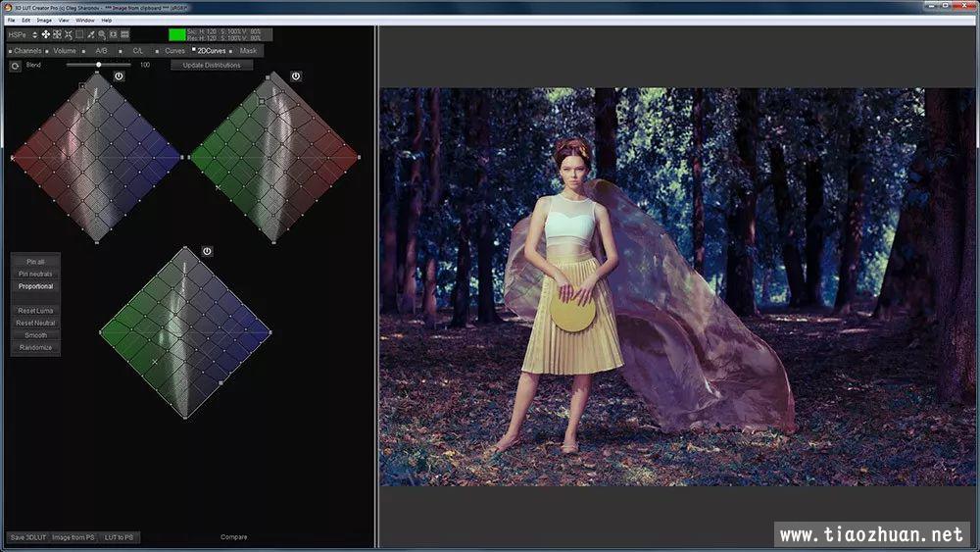Image resolution: width=980 pixels, height=552 pixels.
Task: Click LUT to PS button
Action: pos(119,537)
